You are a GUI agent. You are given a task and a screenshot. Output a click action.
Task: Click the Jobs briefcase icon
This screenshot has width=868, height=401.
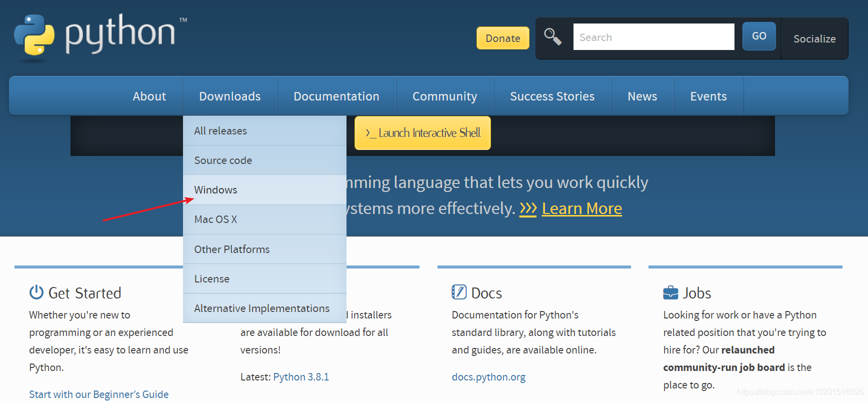pos(670,292)
